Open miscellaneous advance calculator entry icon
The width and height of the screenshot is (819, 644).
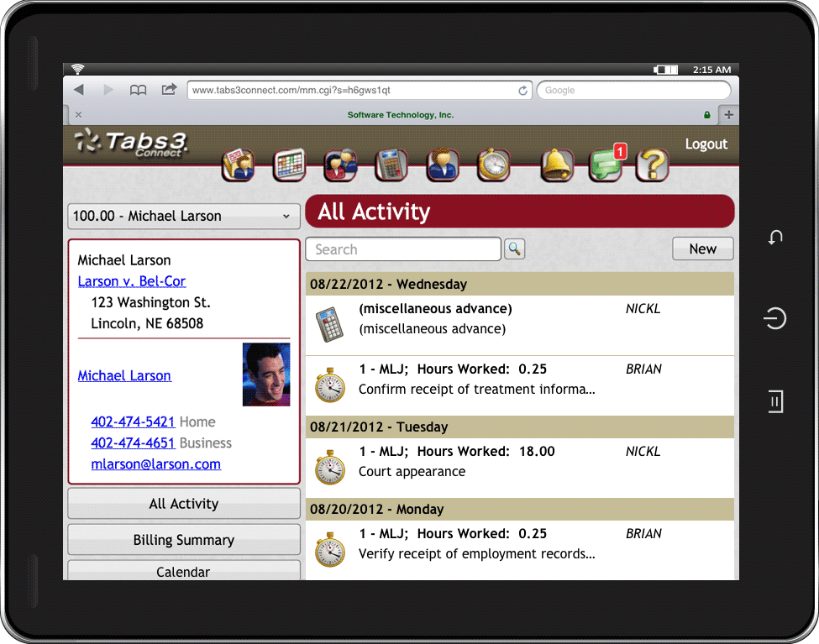tap(329, 324)
